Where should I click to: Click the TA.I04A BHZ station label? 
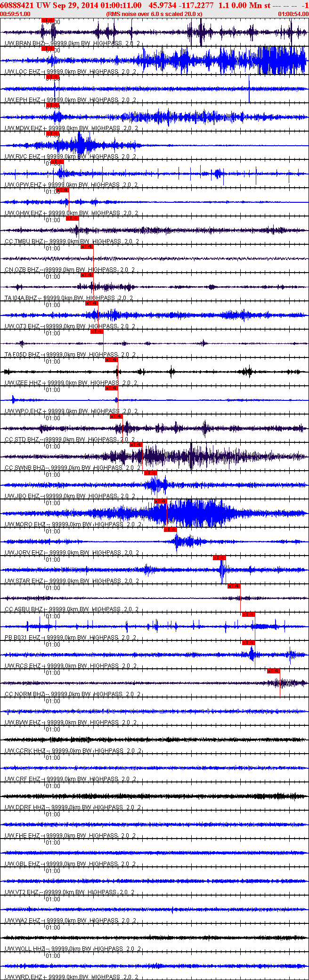(21, 298)
